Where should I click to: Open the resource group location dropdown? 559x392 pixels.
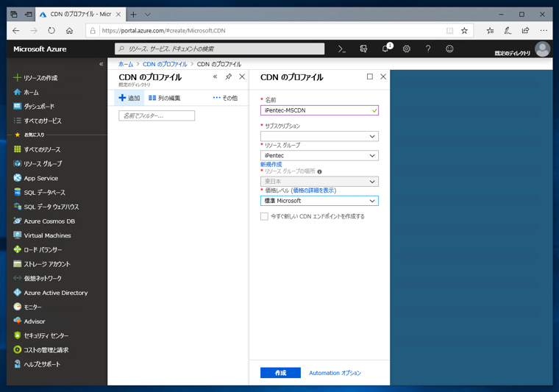[x=319, y=182]
